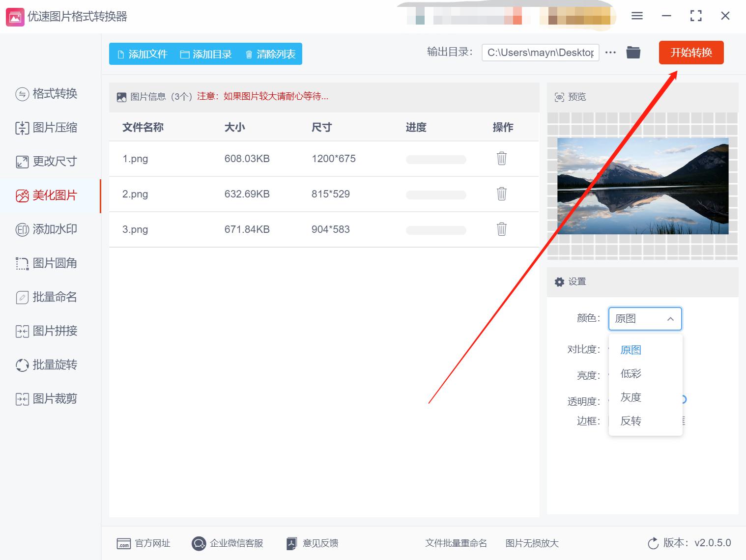Open the 图片压缩 tool
Screen dimensions: 746x560
[49, 128]
